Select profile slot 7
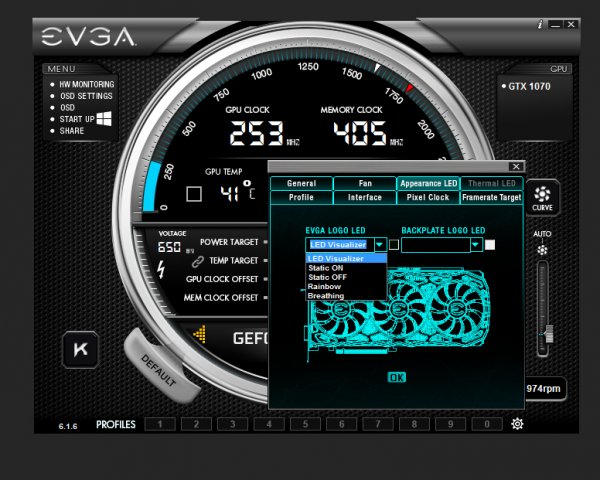 (378, 424)
